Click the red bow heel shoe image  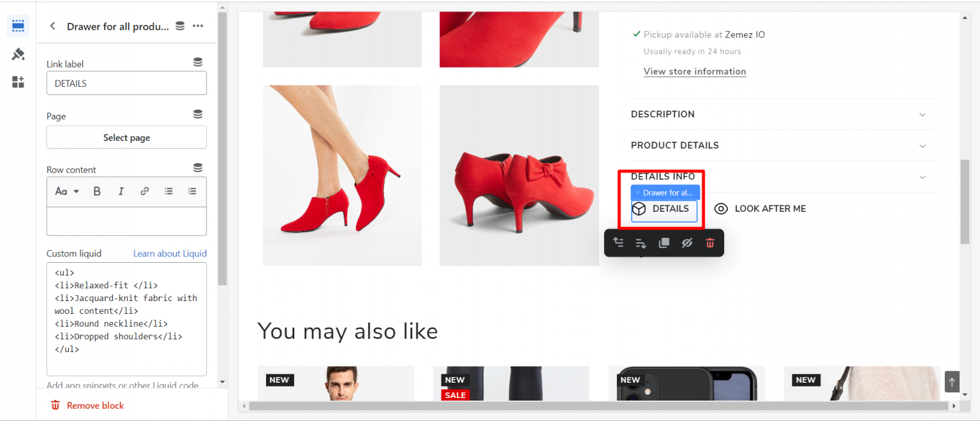coord(519,175)
